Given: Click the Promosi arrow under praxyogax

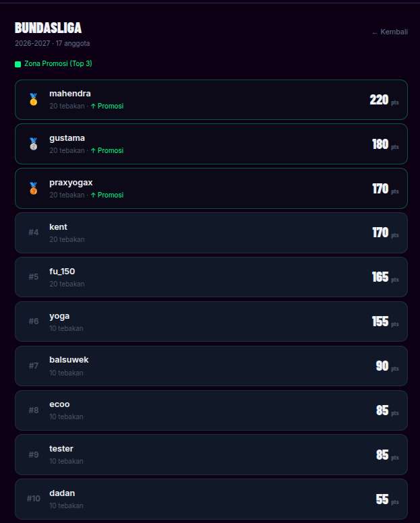Looking at the screenshot, I should (93, 195).
